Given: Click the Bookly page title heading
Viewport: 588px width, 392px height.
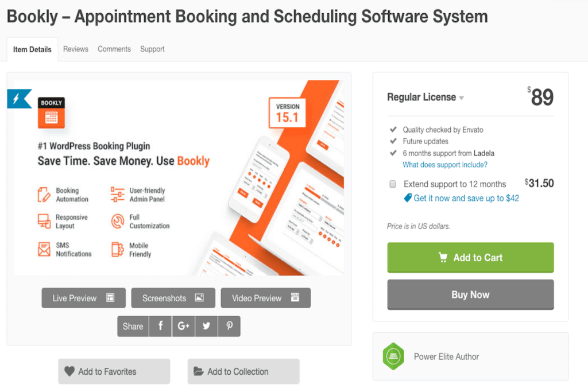Looking at the screenshot, I should [247, 17].
